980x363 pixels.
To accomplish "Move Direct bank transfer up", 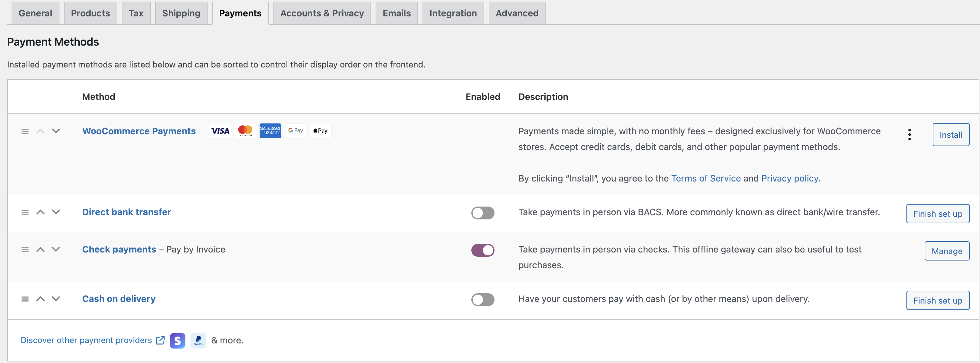I will [40, 212].
